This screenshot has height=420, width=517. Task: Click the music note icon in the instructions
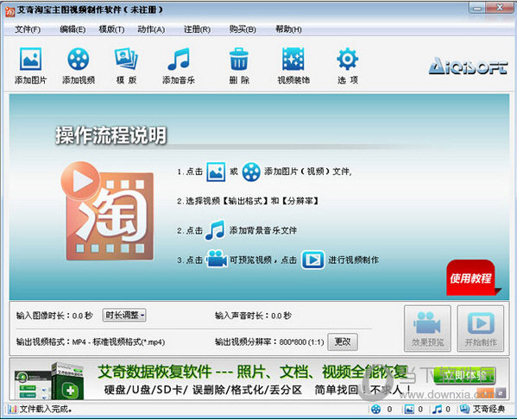[215, 230]
